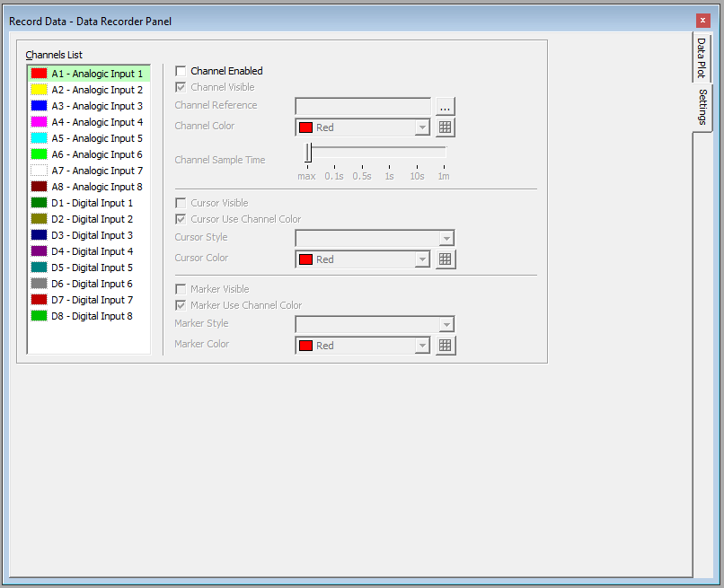Open Cursor Color palette grid button
724x588 pixels.
tap(446, 259)
